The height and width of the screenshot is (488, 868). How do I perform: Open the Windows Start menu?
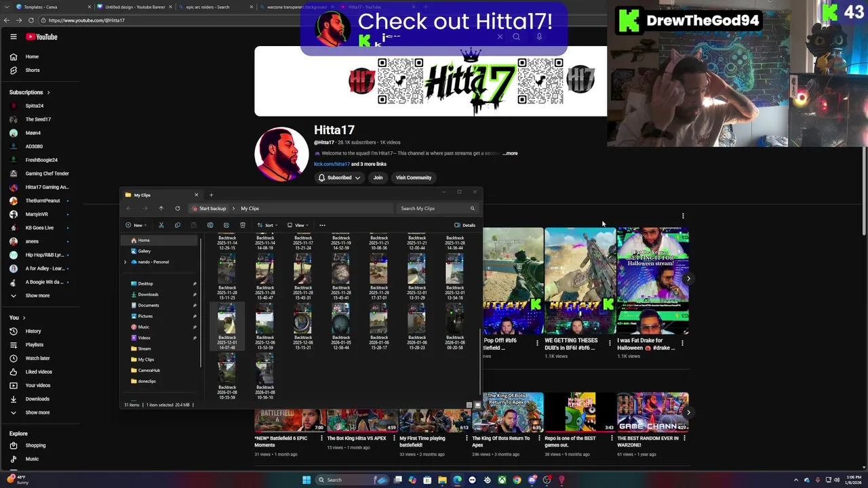coord(307,480)
